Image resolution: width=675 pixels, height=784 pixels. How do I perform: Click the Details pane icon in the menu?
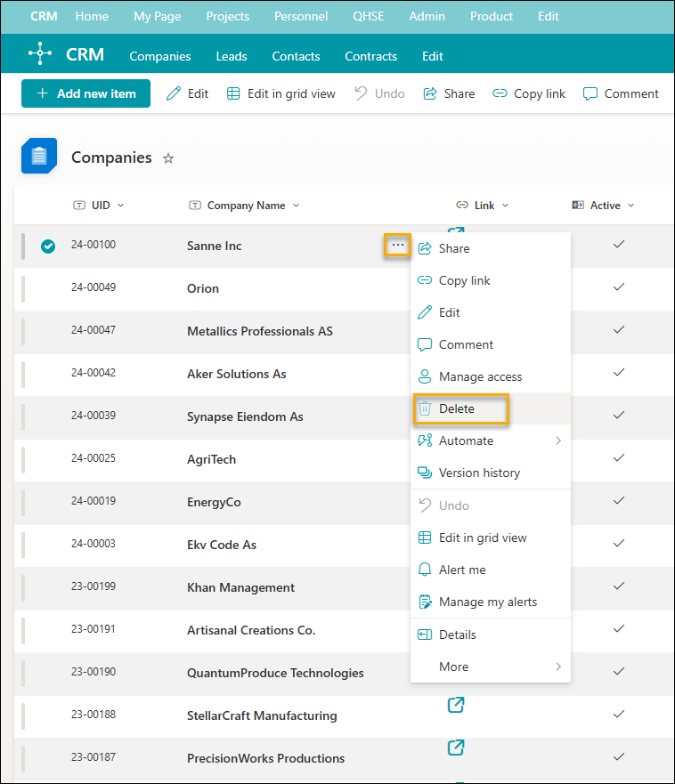pos(425,634)
